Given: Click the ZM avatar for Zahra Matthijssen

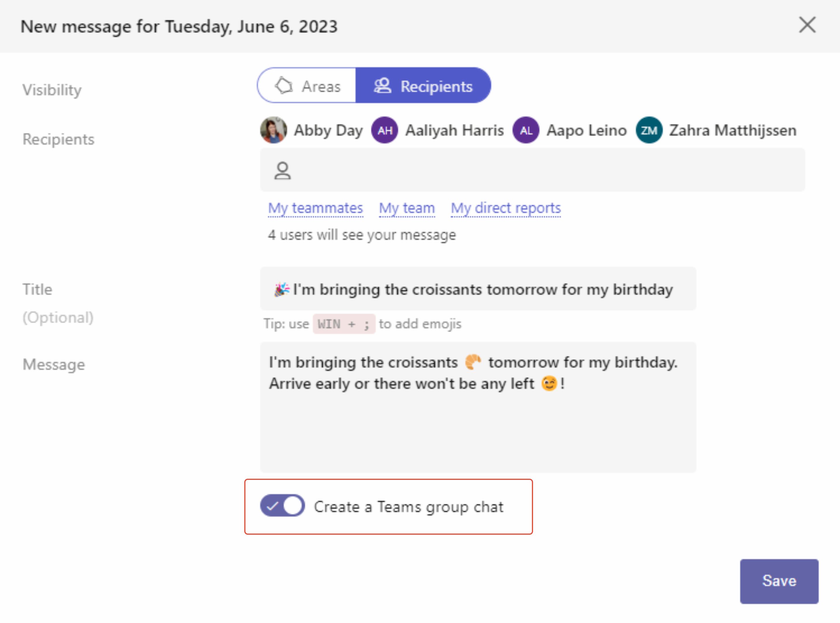Looking at the screenshot, I should pyautogui.click(x=649, y=130).
